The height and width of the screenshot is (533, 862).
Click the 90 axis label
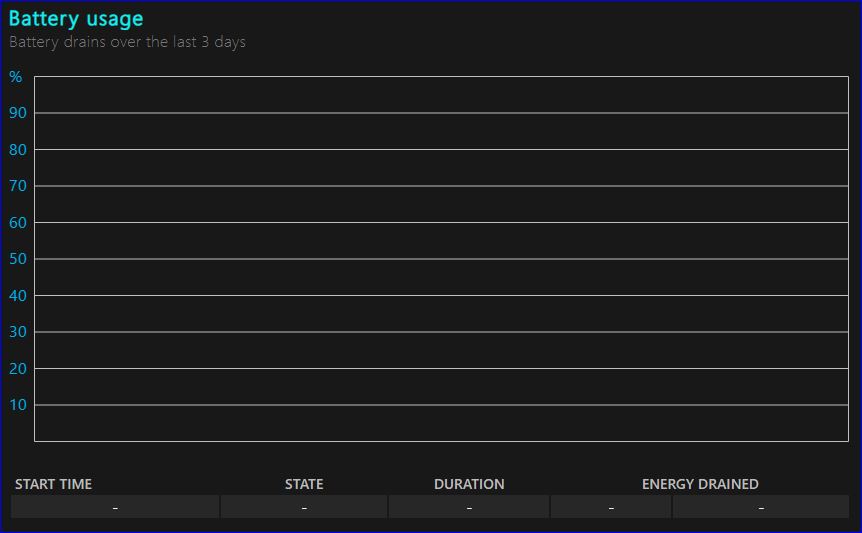[18, 113]
